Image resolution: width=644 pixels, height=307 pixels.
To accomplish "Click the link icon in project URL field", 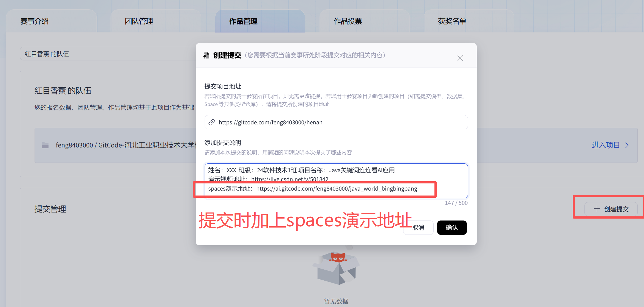I will tap(211, 122).
